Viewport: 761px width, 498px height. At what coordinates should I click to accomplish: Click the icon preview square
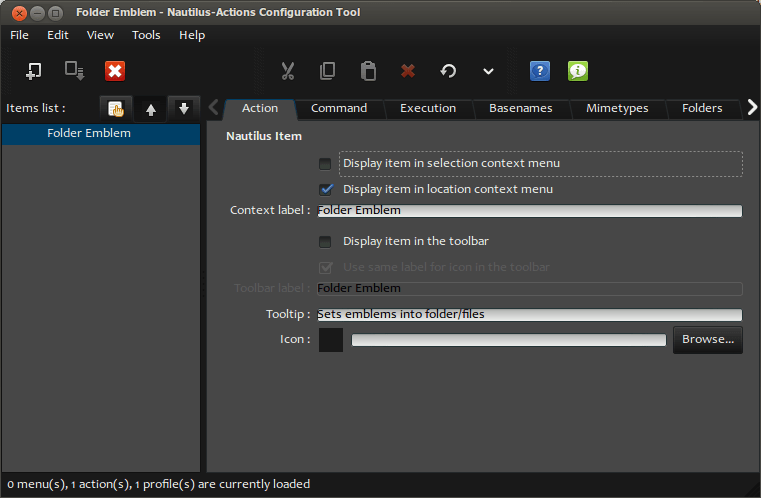[331, 340]
